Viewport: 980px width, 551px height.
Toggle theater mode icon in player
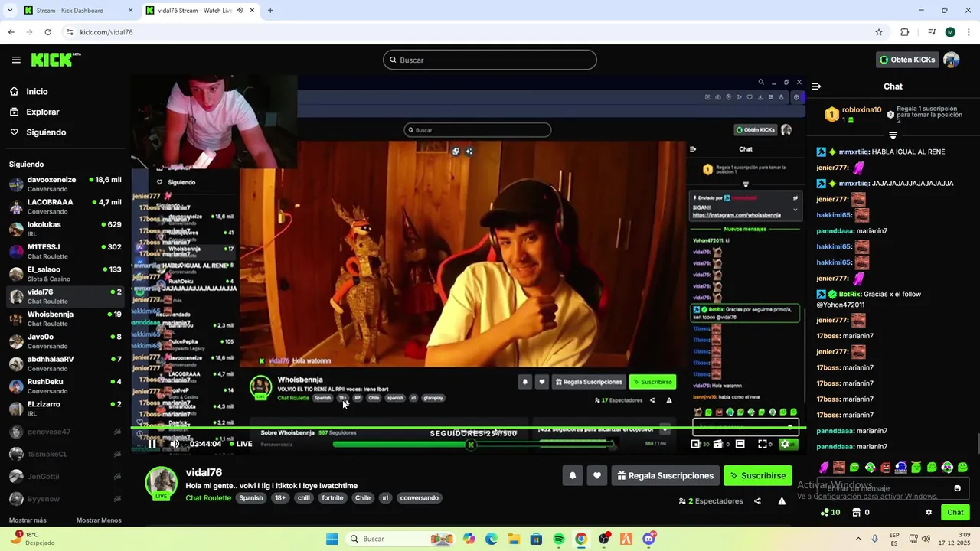click(740, 444)
